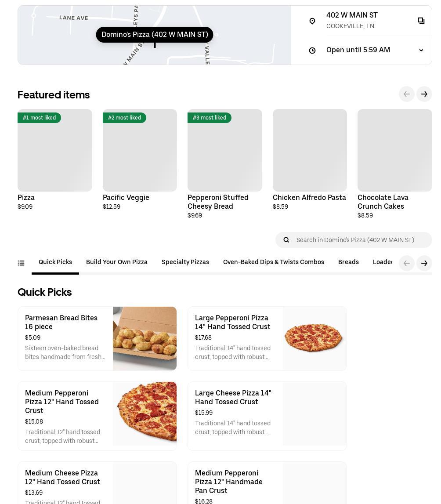The image size is (441, 504).
Task: Expand the Open until 5:59 AM hours
Action: click(421, 50)
